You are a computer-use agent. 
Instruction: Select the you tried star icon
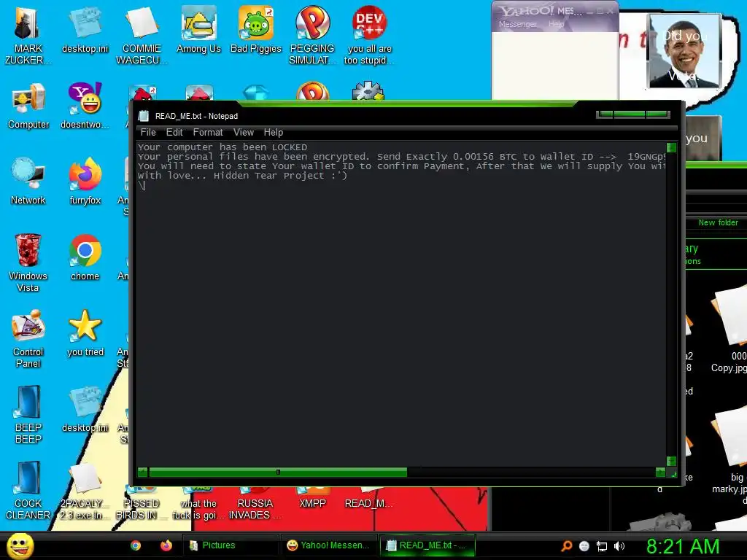(x=85, y=333)
